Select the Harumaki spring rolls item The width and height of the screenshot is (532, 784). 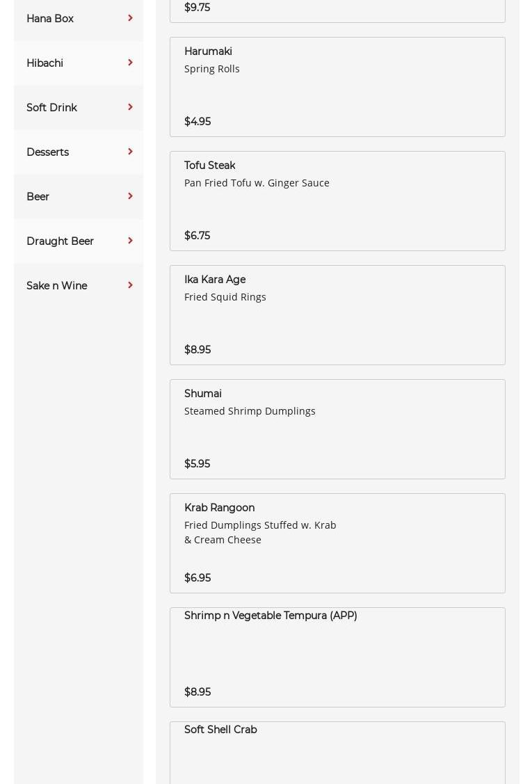click(337, 87)
